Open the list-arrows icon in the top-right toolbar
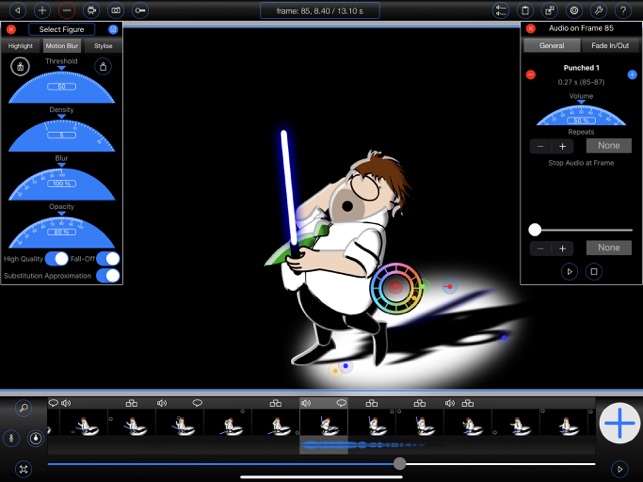The height and width of the screenshot is (482, 643). point(501,10)
